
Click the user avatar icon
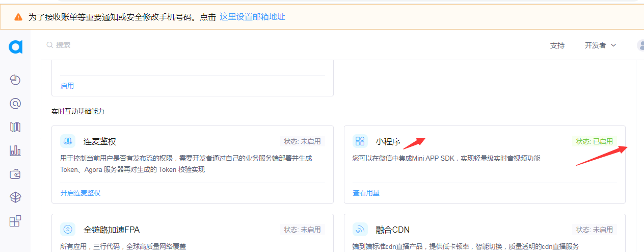coord(640,45)
